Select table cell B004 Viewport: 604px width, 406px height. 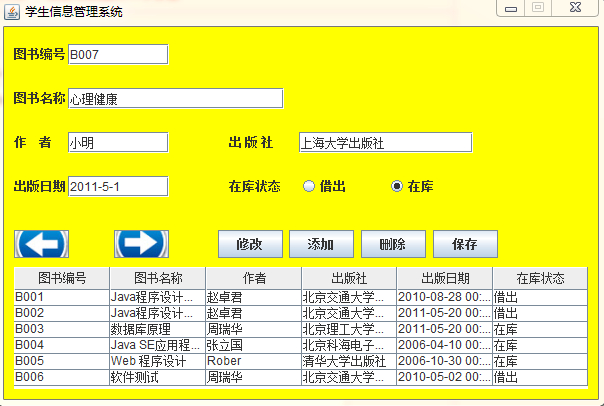click(x=62, y=345)
